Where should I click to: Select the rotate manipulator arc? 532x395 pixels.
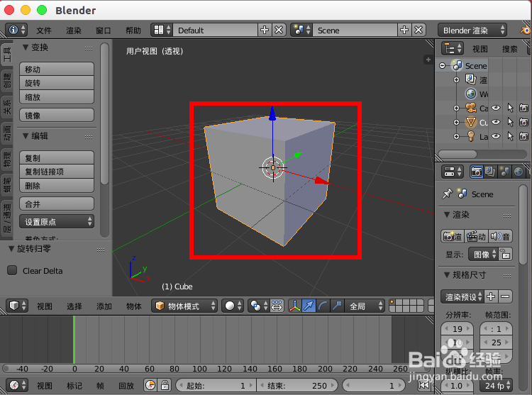point(323,306)
